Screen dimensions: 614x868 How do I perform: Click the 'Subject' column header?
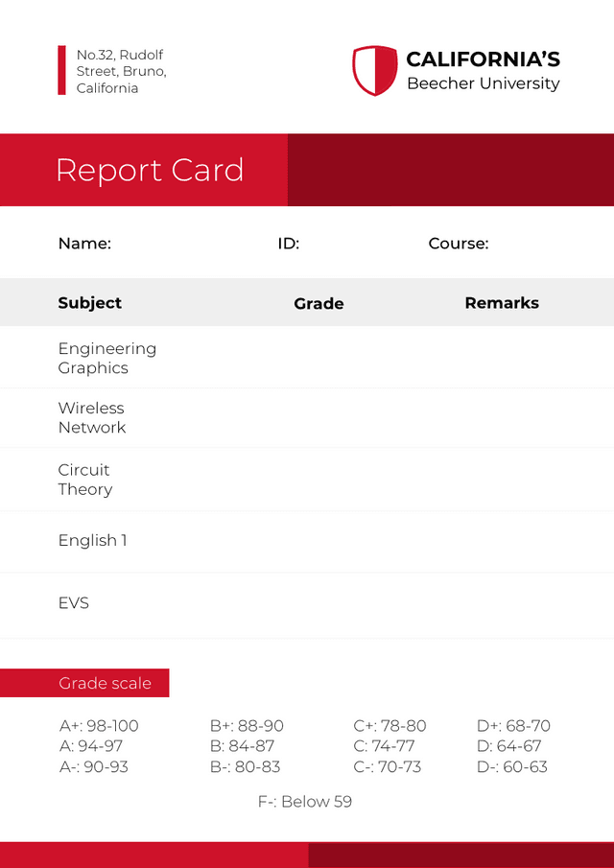pyautogui.click(x=89, y=303)
